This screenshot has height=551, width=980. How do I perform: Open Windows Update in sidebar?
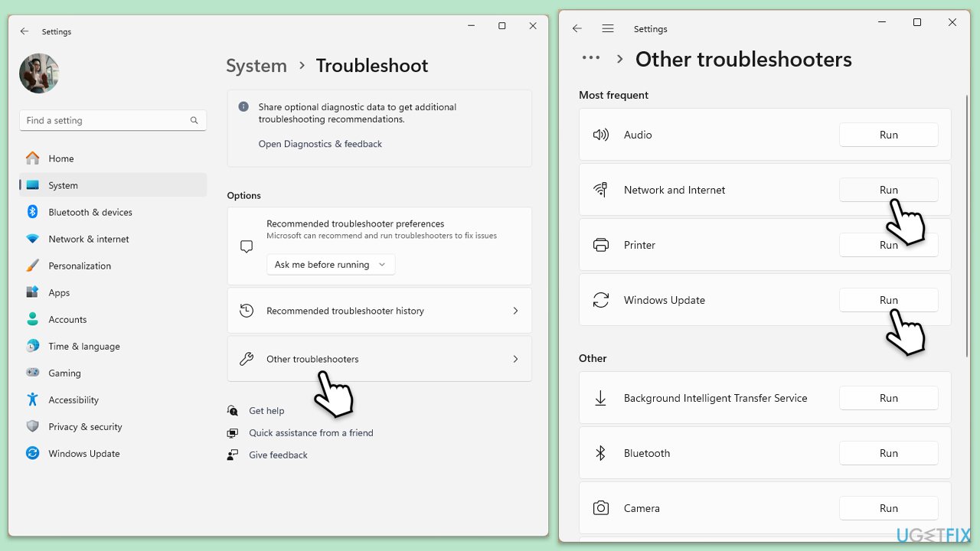pyautogui.click(x=83, y=453)
